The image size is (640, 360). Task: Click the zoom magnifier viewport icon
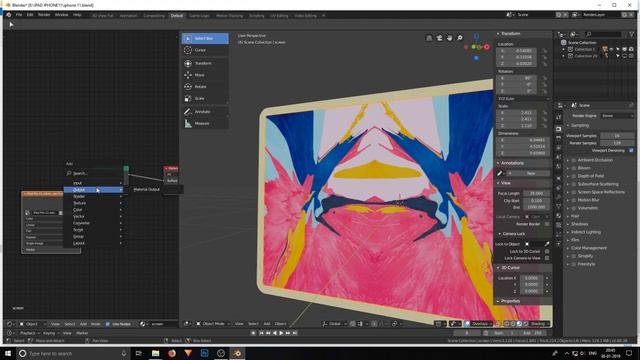point(460,38)
